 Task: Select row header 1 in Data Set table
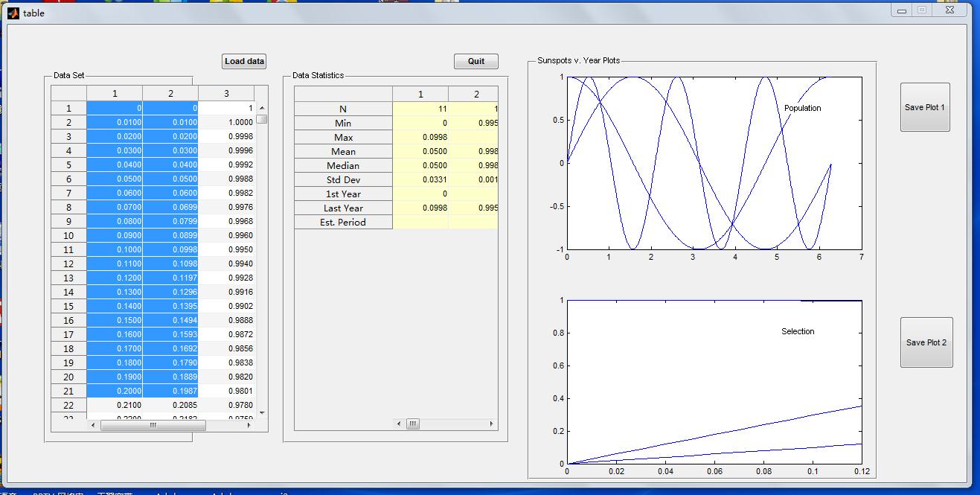tap(68, 108)
